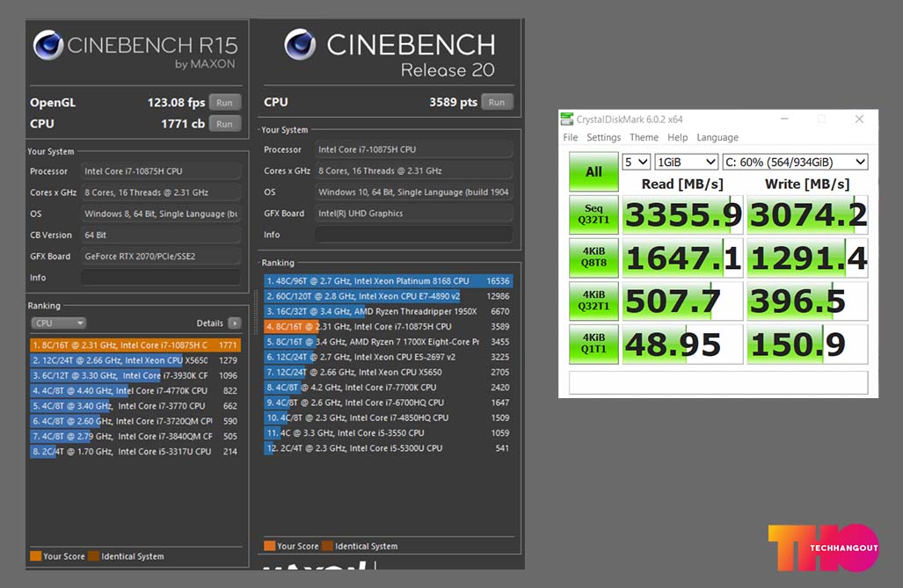
Task: Select the Seq write result 3074.2
Action: point(807,214)
